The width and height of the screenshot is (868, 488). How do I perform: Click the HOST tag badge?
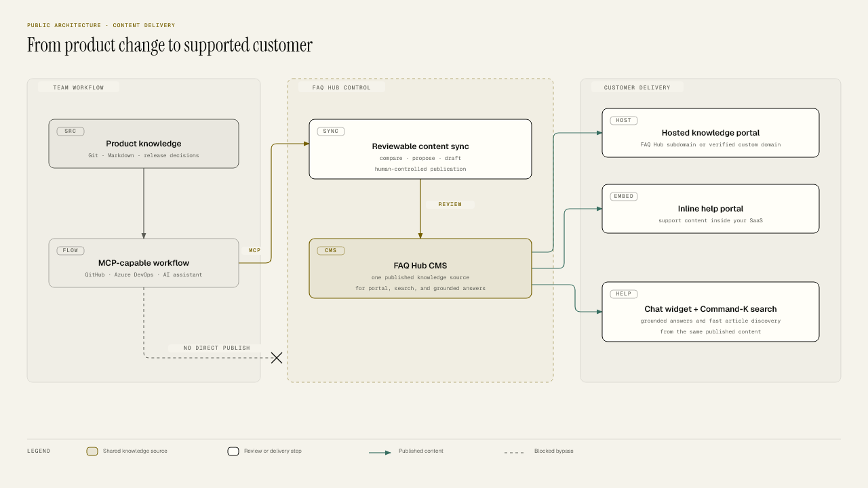pos(624,121)
